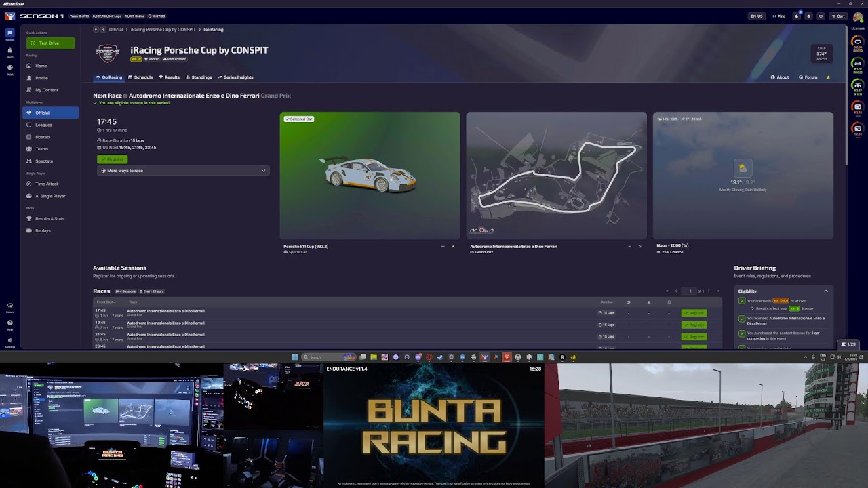Register for the next 17:45 race
The width and height of the screenshot is (868, 488).
pos(112,159)
